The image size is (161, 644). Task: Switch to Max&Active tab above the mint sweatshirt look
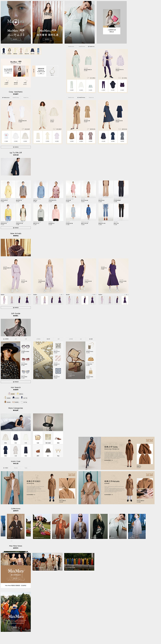click(91, 47)
